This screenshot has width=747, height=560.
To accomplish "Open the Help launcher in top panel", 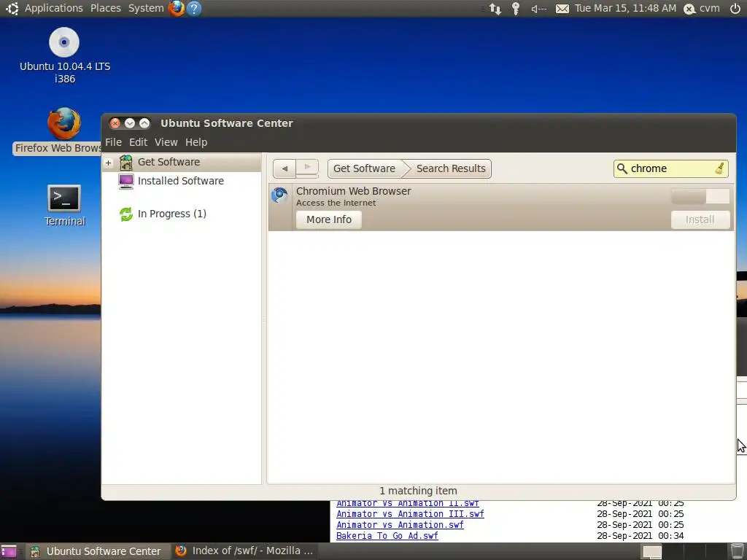I will click(194, 8).
